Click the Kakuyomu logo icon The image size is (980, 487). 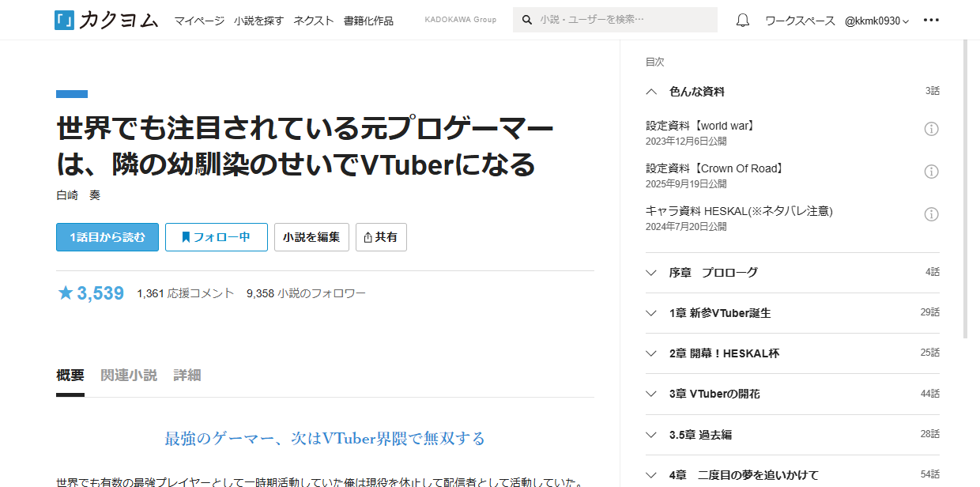click(65, 21)
